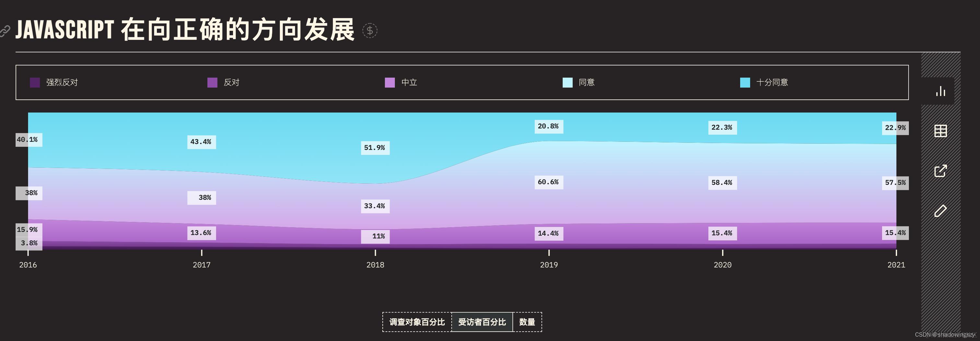Viewport: 980px width, 341px height.
Task: Click the share/export icon in the sidebar
Action: (x=941, y=171)
